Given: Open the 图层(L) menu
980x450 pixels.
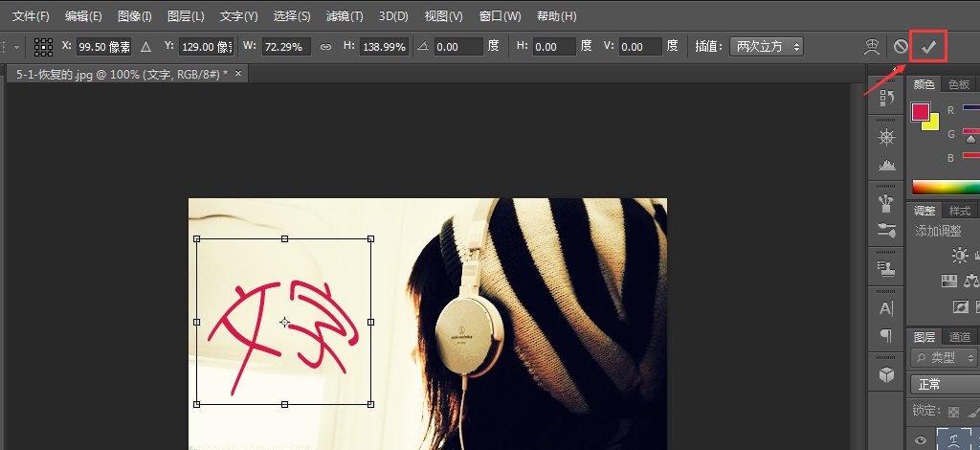Looking at the screenshot, I should pos(186,16).
